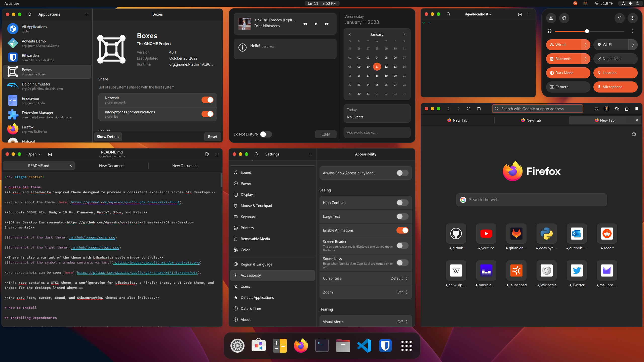The width and height of the screenshot is (644, 362).
Task: Go to next month in calendar
Action: click(x=404, y=34)
